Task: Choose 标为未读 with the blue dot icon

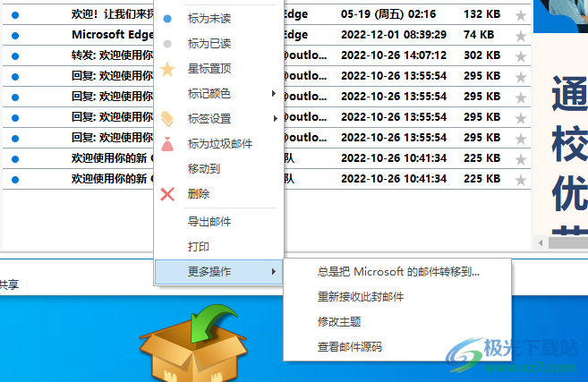Action: 209,19
